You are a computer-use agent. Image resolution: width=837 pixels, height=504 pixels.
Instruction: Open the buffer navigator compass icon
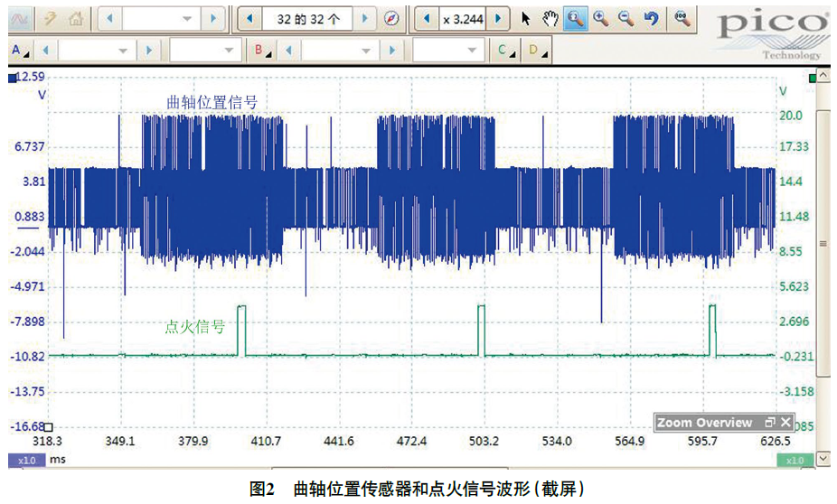(391, 19)
